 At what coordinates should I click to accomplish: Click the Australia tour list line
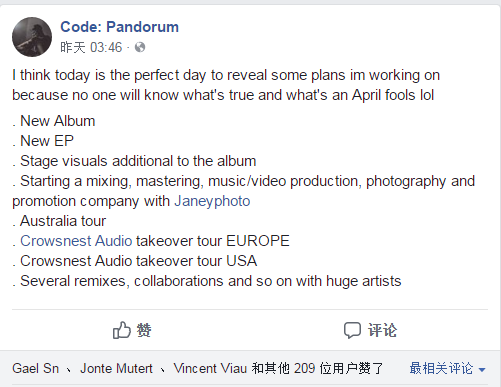(x=59, y=221)
